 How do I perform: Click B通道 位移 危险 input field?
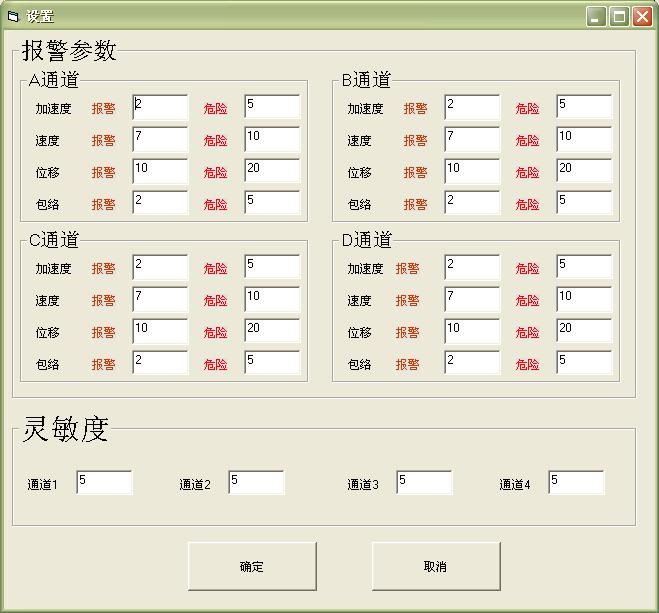point(584,172)
